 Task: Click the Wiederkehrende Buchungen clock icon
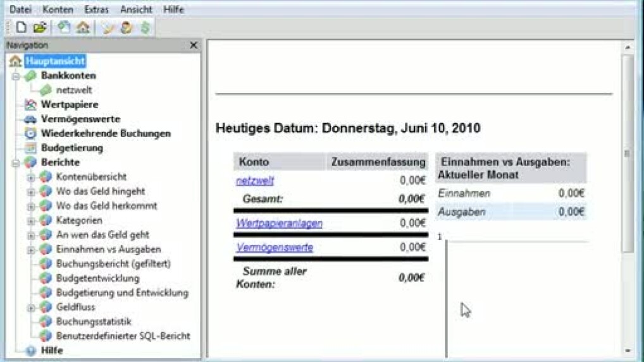[x=30, y=134]
